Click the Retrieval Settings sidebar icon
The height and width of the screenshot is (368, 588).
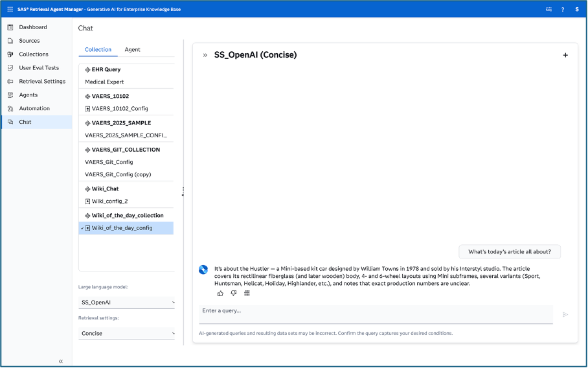10,82
